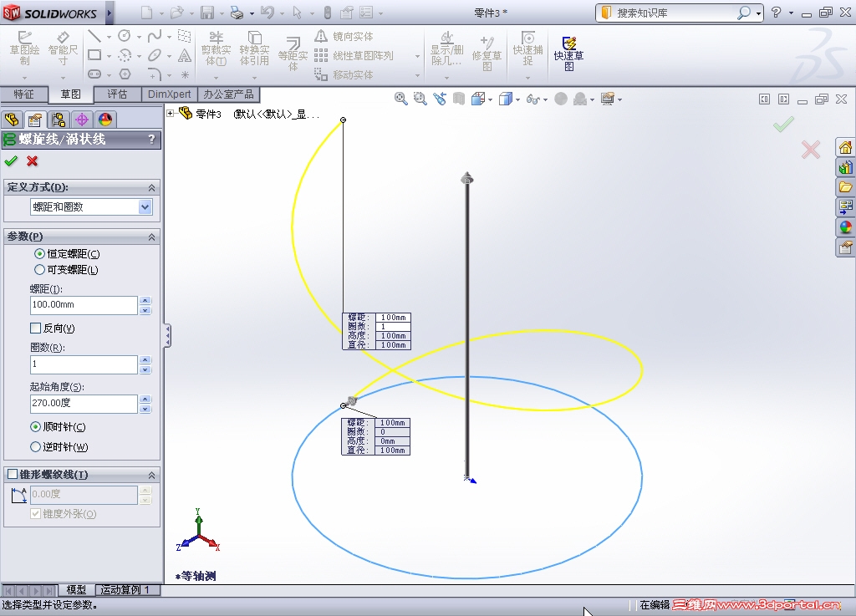Image resolution: width=856 pixels, height=616 pixels.
Task: Open Hide/Show Items dropdown arrow
Action: [545, 99]
